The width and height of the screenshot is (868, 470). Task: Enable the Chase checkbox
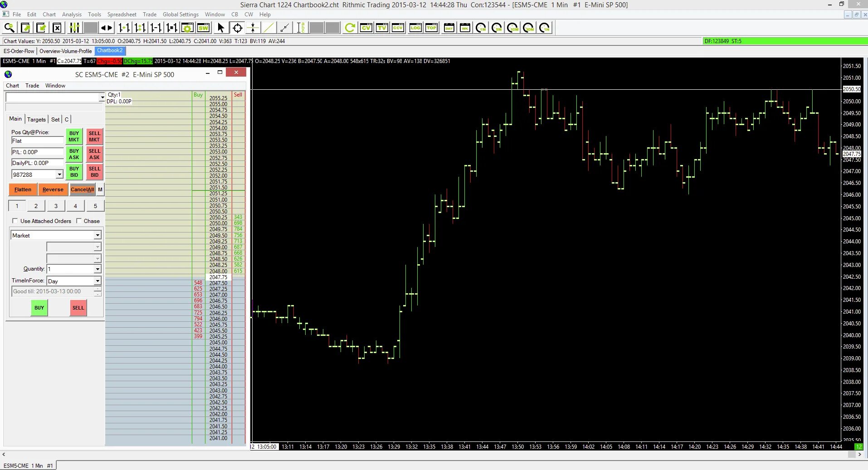pyautogui.click(x=79, y=221)
